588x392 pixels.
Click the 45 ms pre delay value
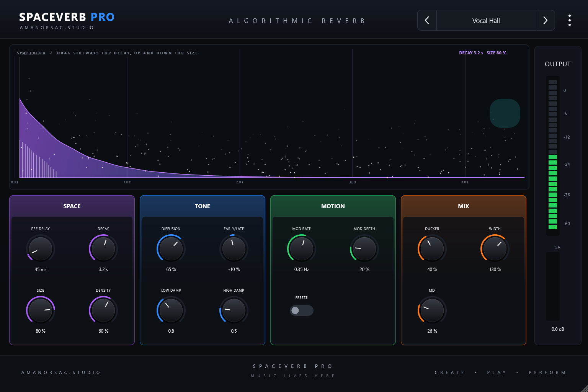tap(41, 269)
